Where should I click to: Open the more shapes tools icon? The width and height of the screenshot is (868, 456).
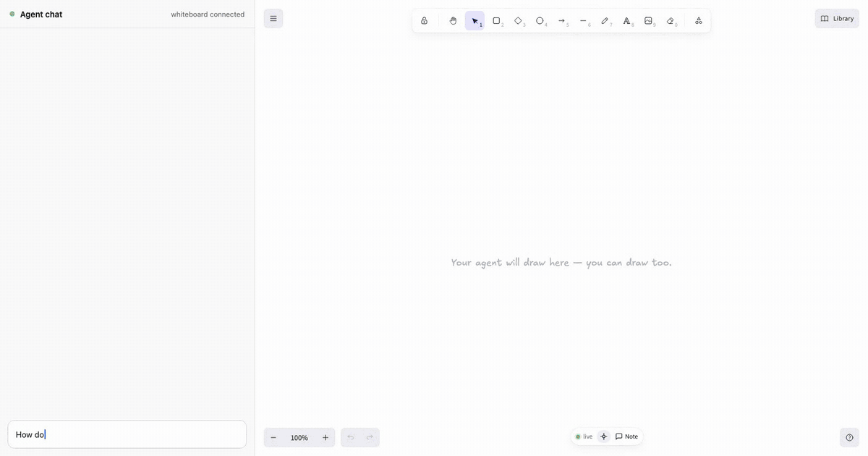(699, 21)
